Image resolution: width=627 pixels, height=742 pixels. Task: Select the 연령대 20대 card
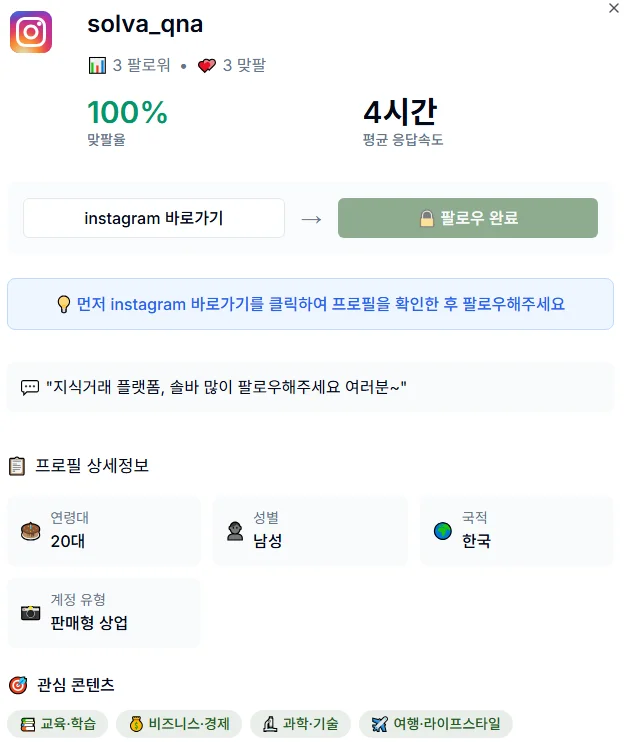tap(104, 530)
